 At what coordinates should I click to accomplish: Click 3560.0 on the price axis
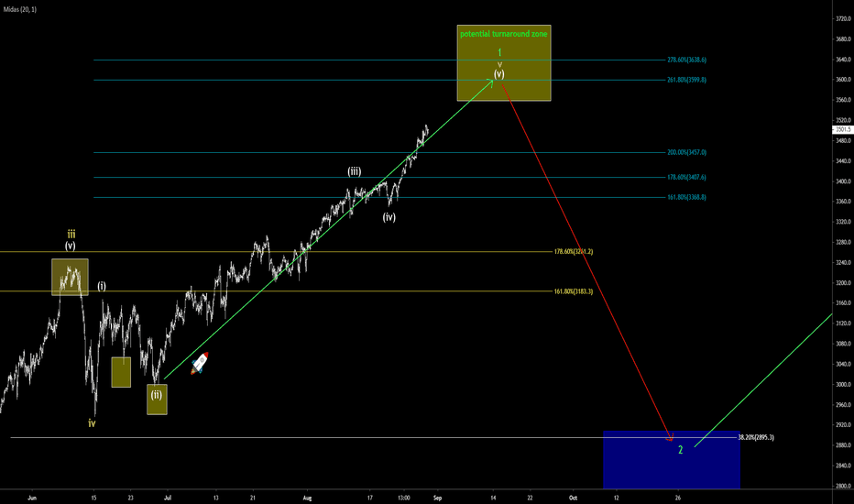click(x=843, y=100)
